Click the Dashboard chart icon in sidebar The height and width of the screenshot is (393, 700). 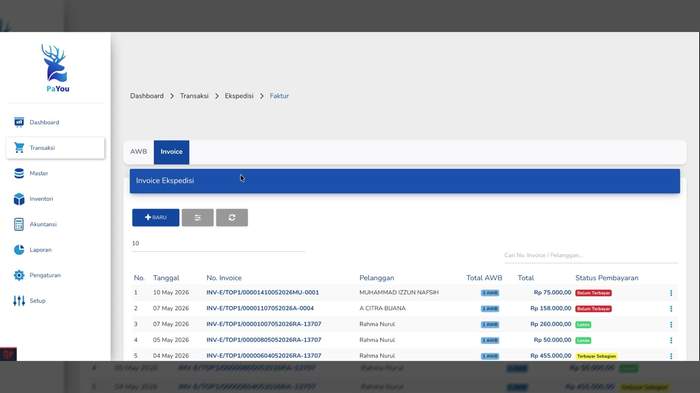(x=19, y=122)
